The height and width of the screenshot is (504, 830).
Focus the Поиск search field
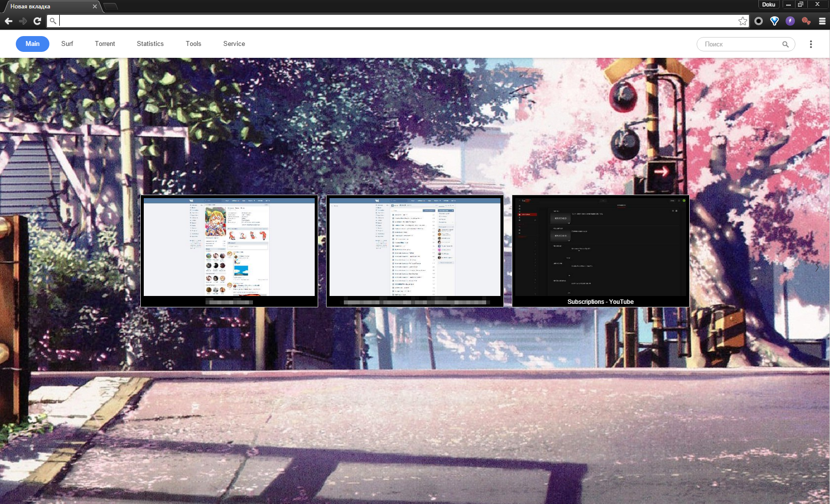tap(746, 44)
